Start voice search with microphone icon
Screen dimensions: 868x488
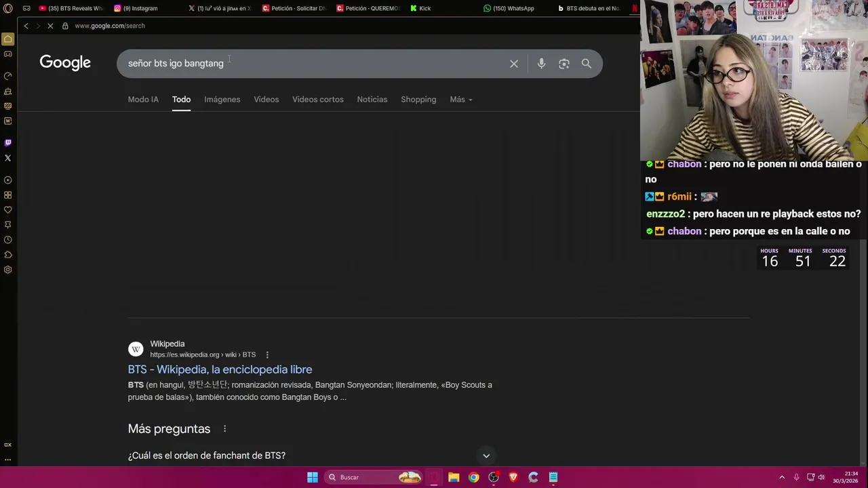pos(541,64)
